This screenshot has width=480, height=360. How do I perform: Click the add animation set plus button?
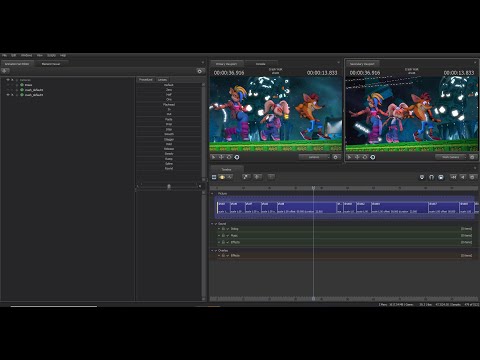[5, 71]
